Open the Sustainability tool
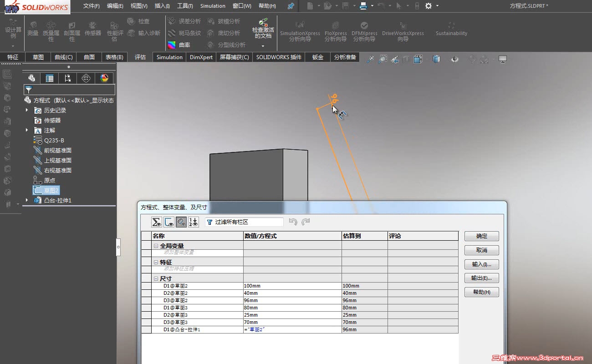Screen dimensions: 592x364 pyautogui.click(x=451, y=28)
